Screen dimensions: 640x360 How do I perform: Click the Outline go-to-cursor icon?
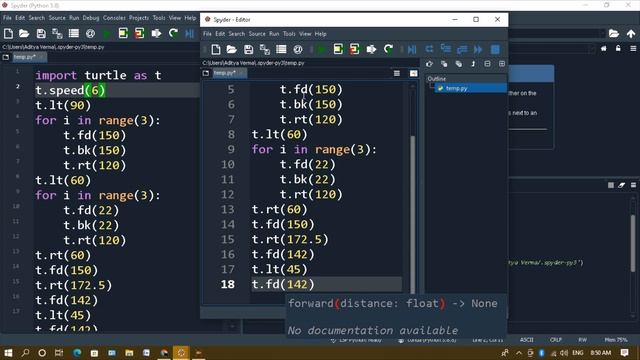(x=429, y=64)
